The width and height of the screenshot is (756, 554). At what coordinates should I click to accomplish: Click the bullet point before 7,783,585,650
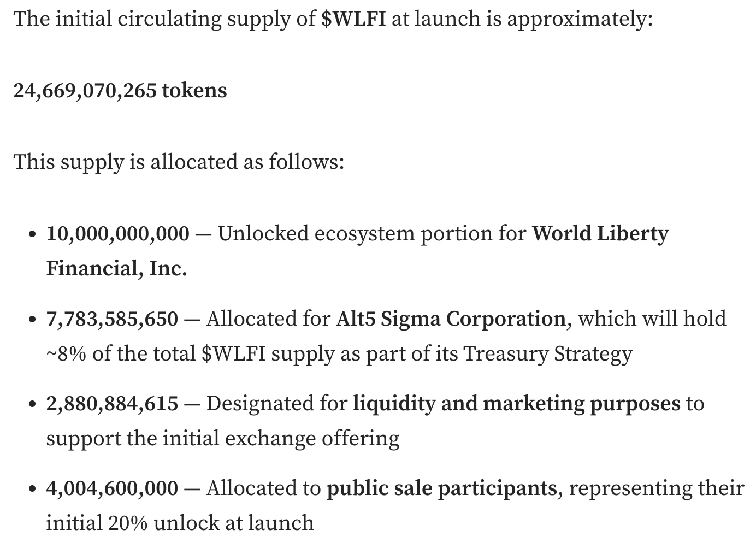click(33, 319)
